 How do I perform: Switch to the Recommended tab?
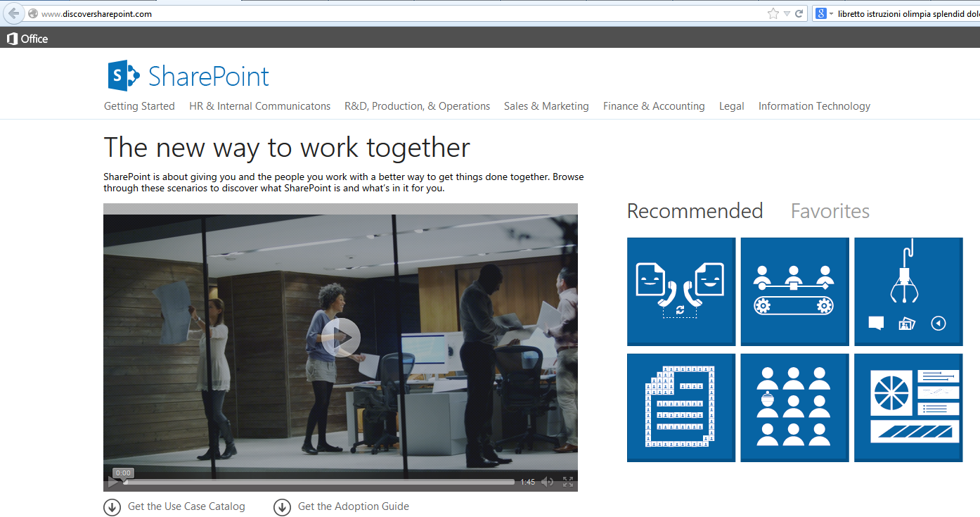point(695,211)
